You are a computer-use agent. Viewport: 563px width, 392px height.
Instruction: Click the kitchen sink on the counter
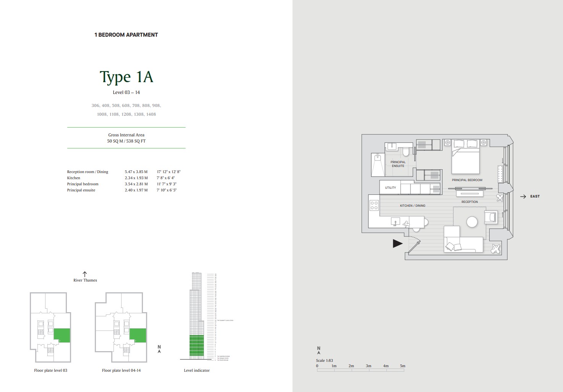(395, 221)
